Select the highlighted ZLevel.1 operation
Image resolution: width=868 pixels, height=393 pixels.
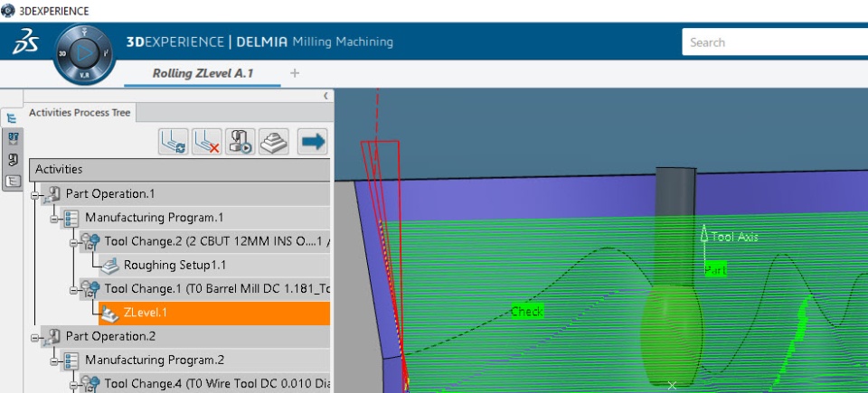[214, 313]
